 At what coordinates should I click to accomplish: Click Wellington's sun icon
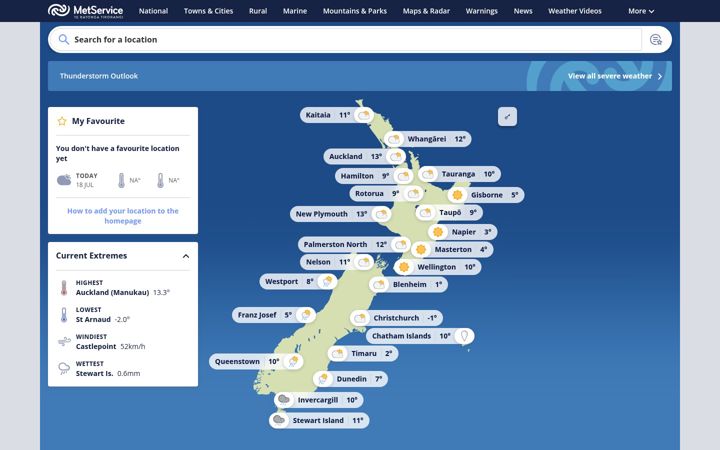click(404, 267)
